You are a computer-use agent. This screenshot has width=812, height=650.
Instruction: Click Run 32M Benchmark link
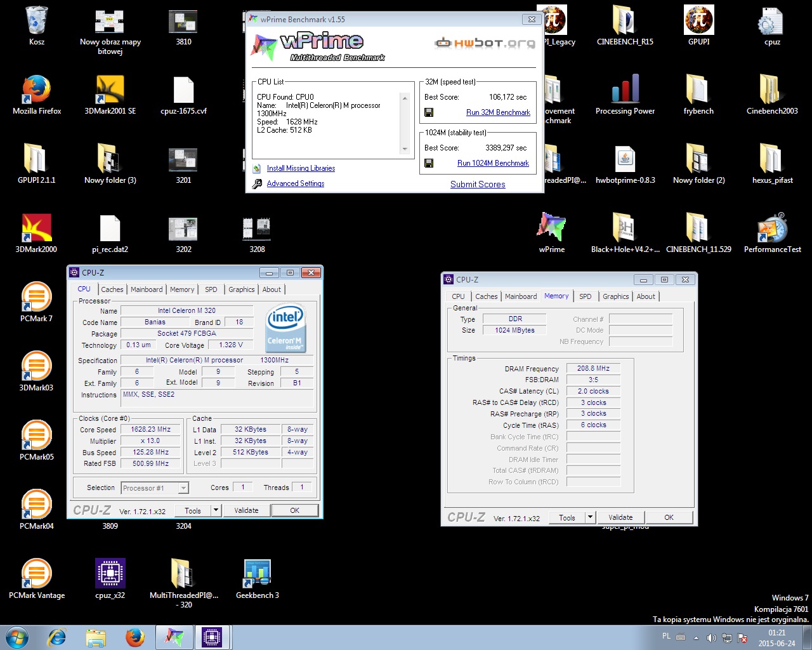498,112
